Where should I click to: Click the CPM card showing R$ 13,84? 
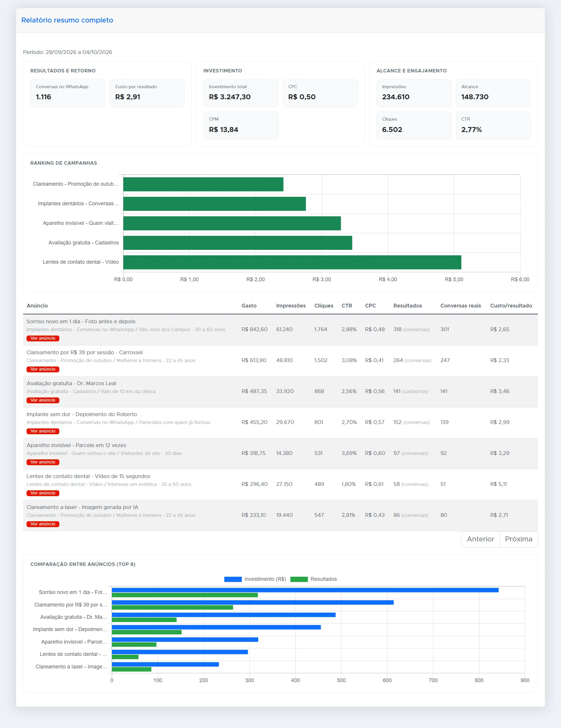point(241,126)
